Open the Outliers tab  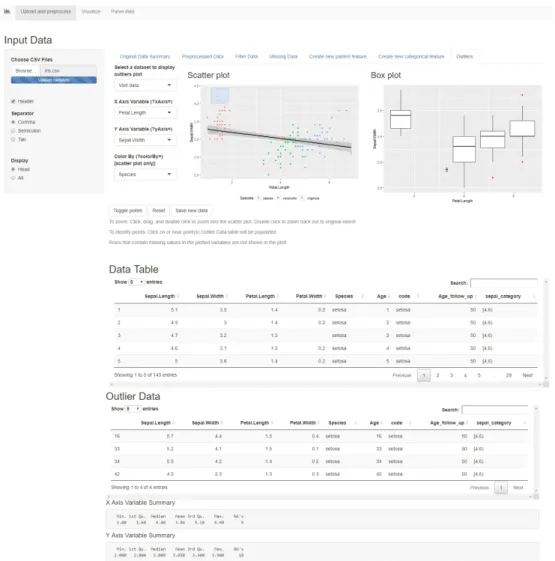pos(464,57)
